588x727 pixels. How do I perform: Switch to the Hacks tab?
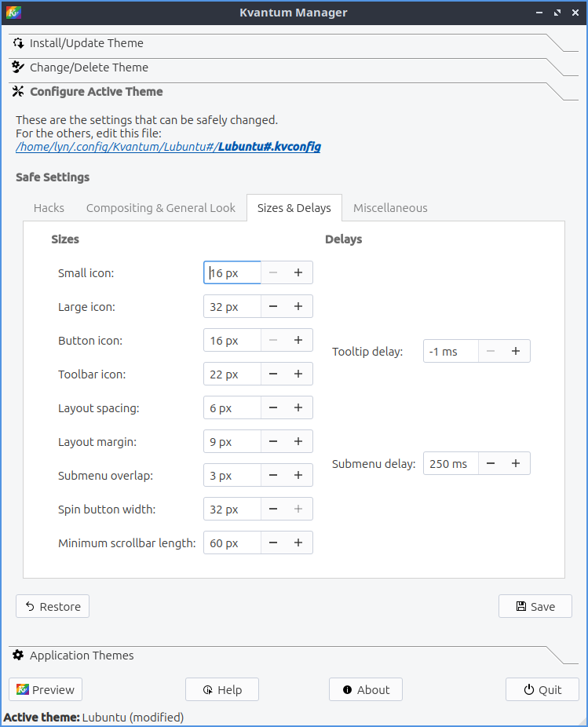click(x=49, y=208)
